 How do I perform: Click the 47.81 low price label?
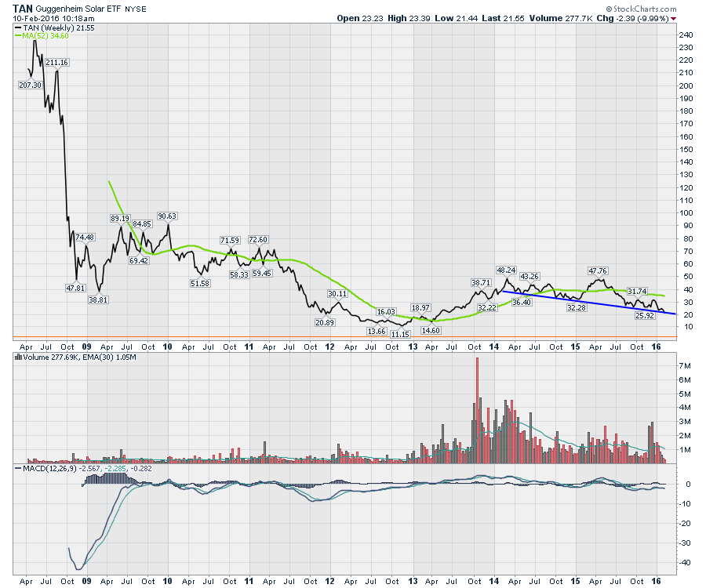pyautogui.click(x=75, y=289)
